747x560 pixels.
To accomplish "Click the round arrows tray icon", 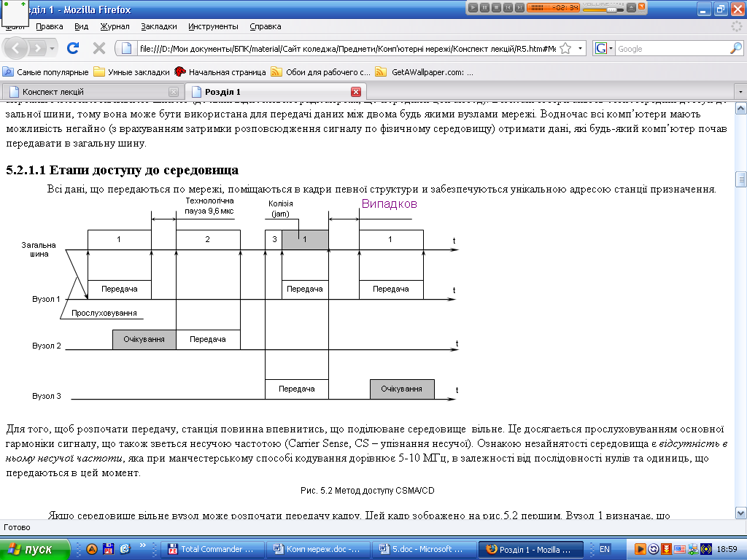I will [654, 549].
